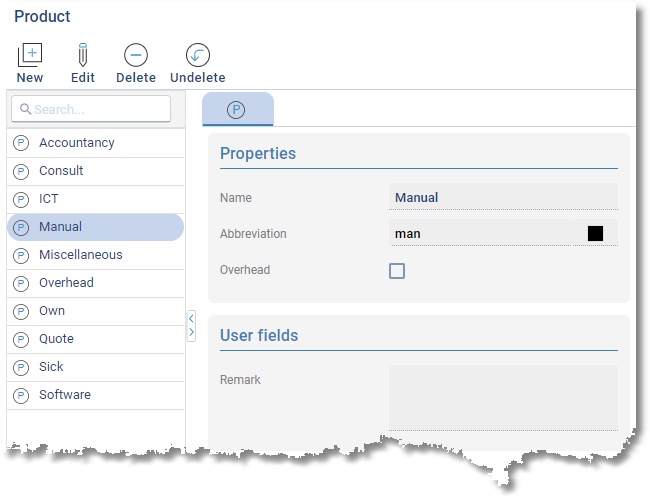This screenshot has height=500, width=650.
Task: Select Software in the product list
Action: tap(95, 395)
